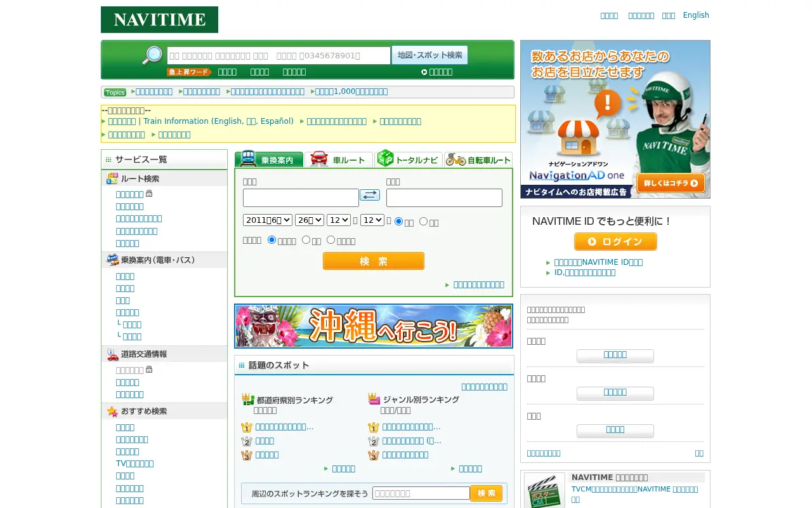The image size is (812, 508).
Task: Click the arrival station input field
Action: (x=444, y=197)
